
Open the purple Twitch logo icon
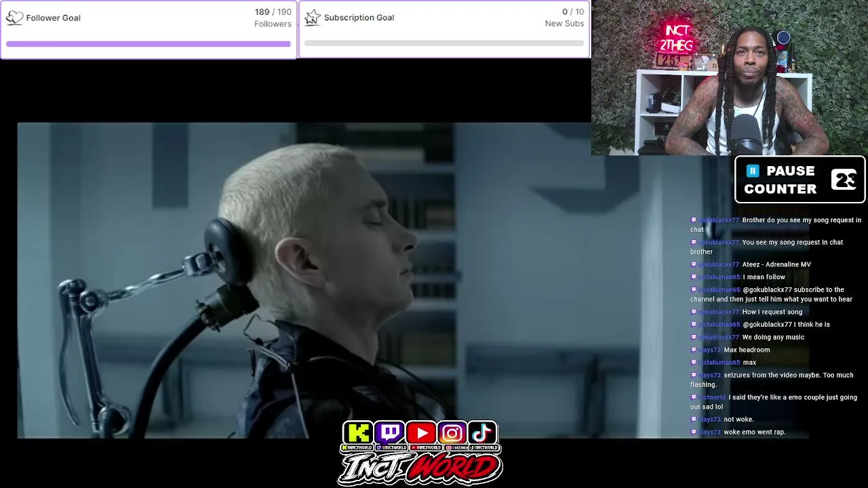390,432
